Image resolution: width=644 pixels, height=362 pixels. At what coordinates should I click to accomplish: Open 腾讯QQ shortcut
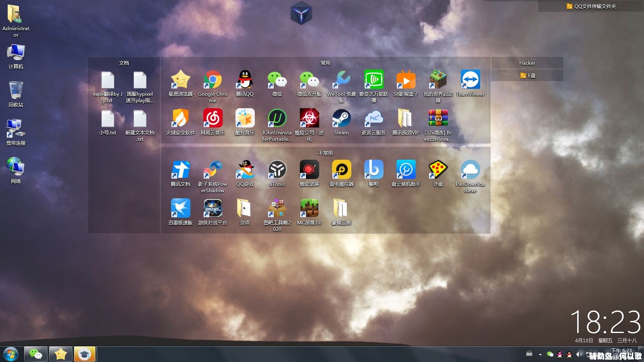(245, 84)
